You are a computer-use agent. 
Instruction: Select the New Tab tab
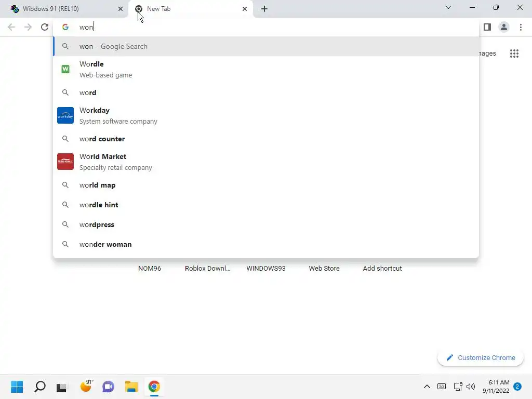pos(190,9)
